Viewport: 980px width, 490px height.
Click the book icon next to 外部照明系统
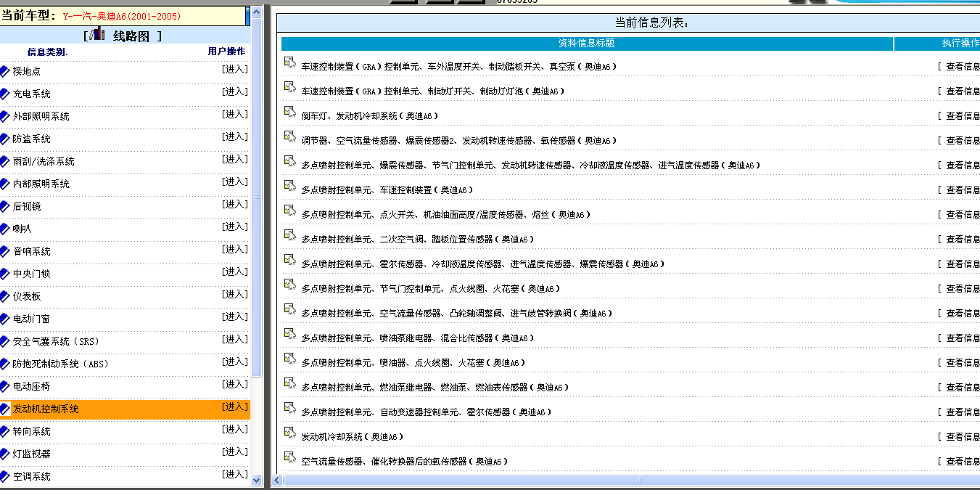pos(5,116)
